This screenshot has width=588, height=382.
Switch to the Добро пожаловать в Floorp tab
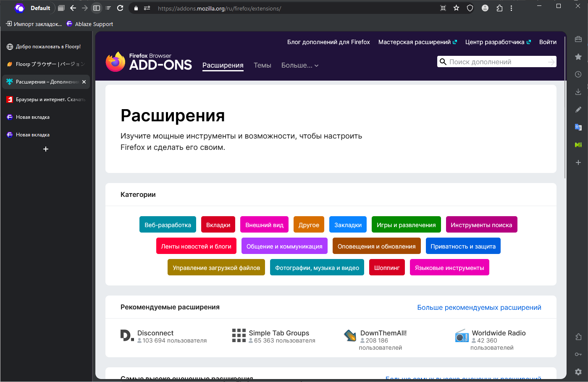46,47
